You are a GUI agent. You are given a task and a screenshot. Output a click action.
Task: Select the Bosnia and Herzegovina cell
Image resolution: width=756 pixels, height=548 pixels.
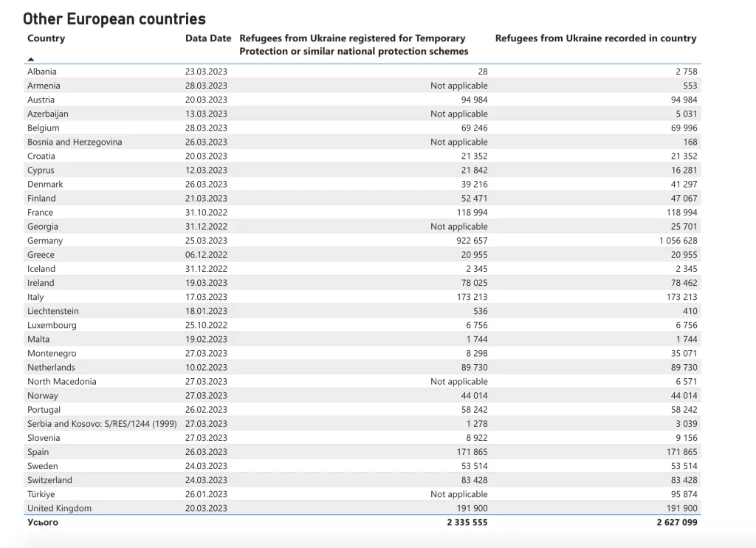(75, 142)
